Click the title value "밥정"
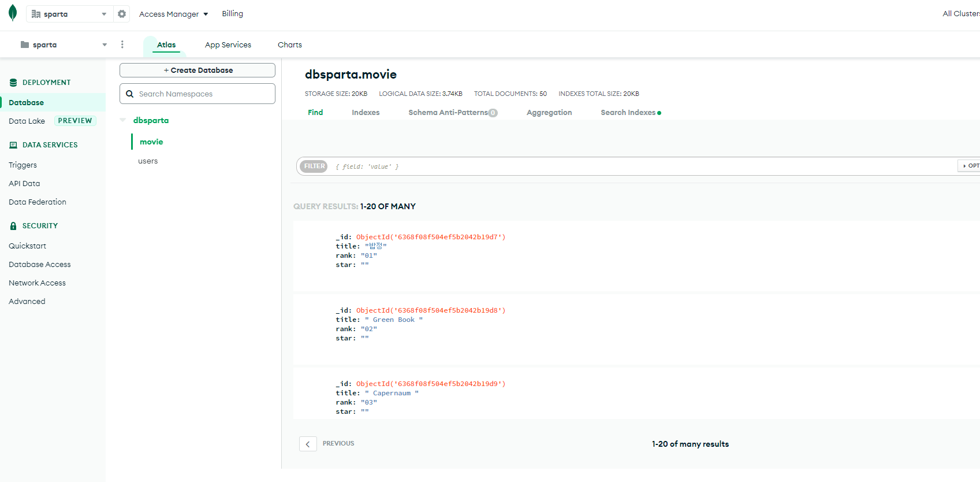 pos(375,246)
